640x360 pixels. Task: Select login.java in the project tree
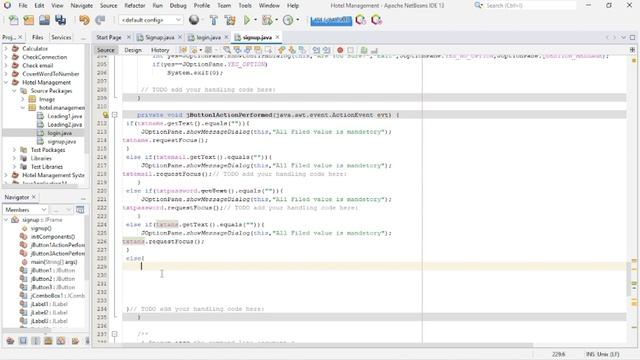coord(60,133)
